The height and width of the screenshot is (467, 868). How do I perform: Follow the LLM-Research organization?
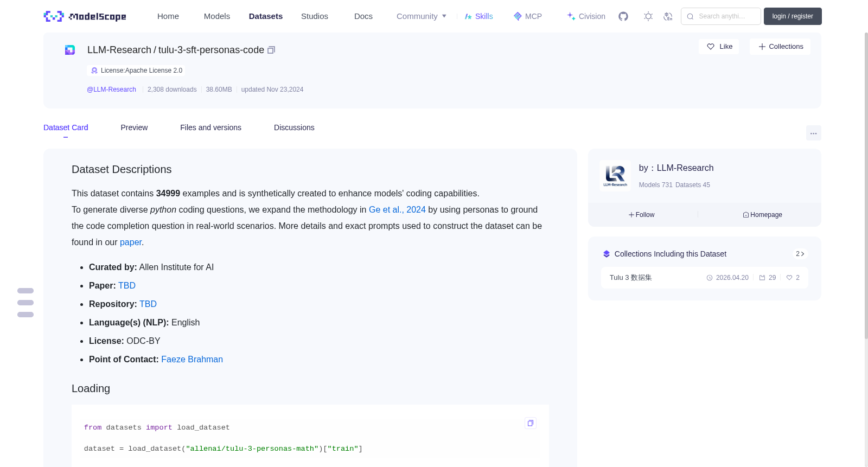641,215
